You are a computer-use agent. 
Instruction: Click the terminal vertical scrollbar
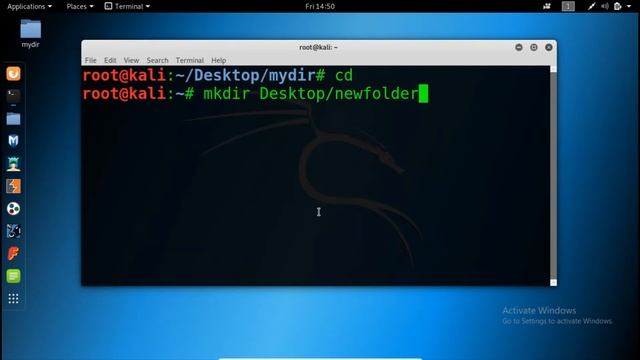(553, 176)
